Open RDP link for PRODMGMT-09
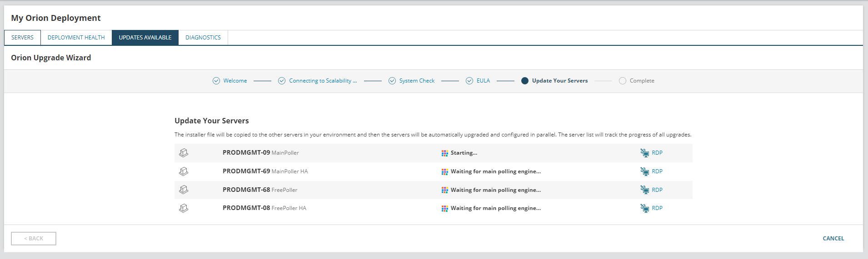Image resolution: width=868 pixels, height=259 pixels. 657,153
